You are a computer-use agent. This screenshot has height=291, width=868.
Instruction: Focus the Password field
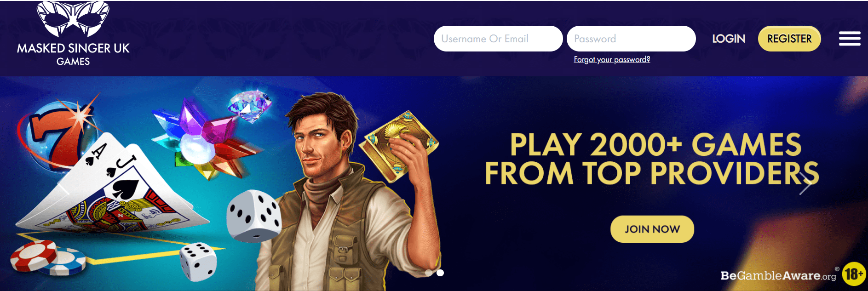coord(631,39)
